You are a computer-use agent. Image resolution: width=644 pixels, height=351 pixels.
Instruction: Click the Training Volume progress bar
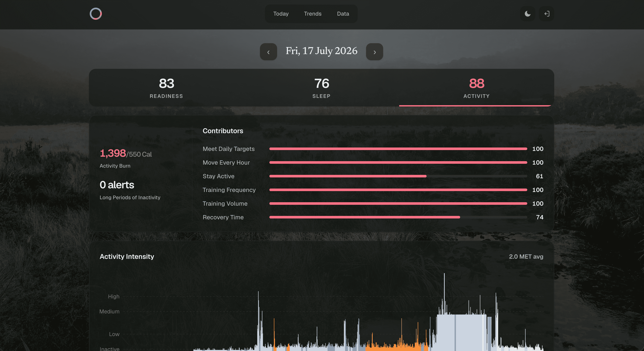[398, 204]
